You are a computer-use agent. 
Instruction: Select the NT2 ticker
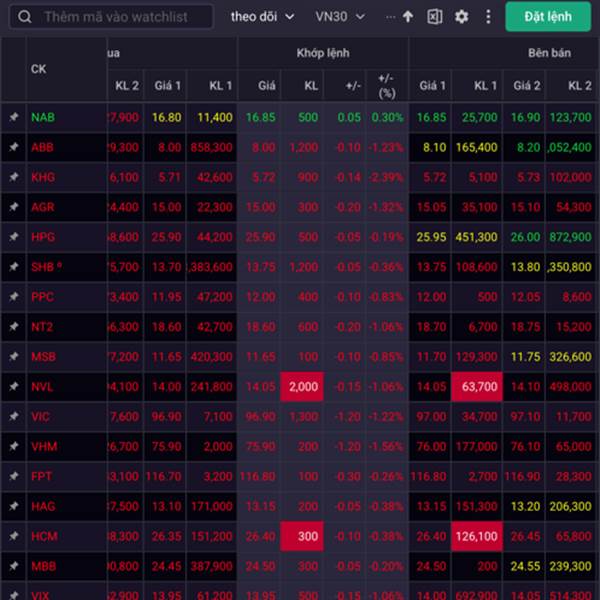[x=42, y=326]
